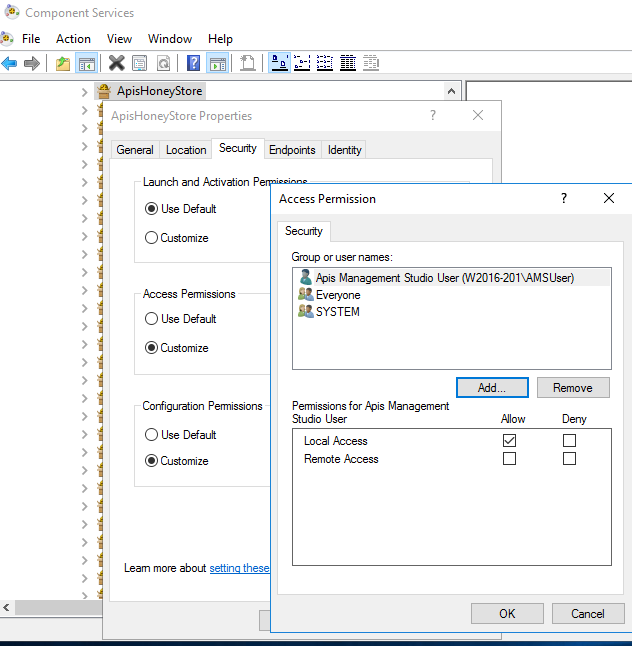
Task: Click Remove in Access Permission dialog
Action: click(x=572, y=388)
